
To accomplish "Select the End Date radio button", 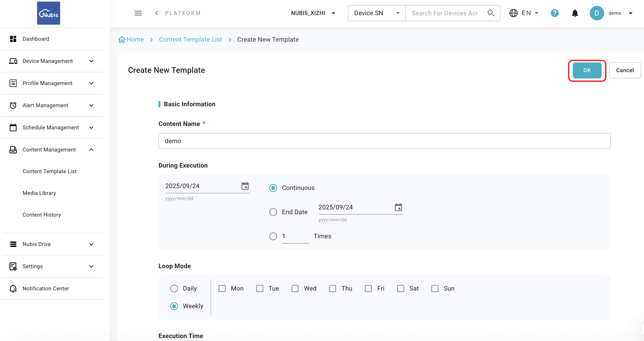I will tap(273, 212).
